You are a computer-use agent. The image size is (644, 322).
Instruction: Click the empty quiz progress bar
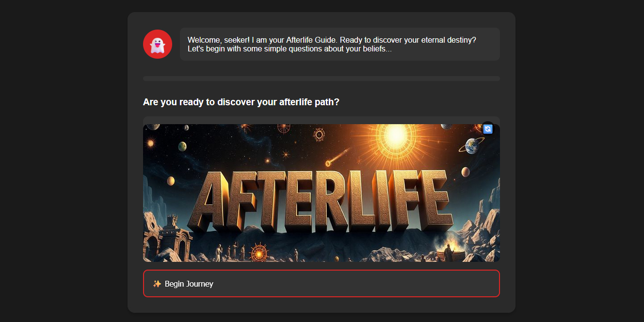pyautogui.click(x=321, y=79)
